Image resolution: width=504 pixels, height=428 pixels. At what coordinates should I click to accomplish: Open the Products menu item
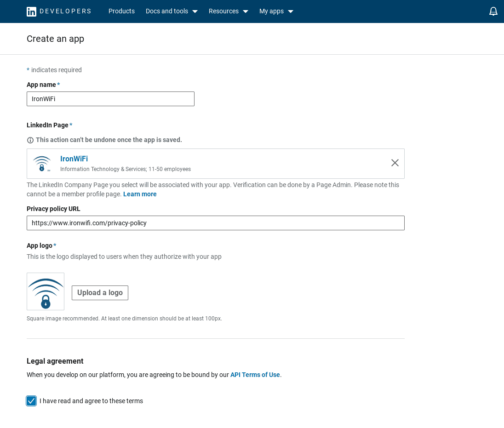(121, 11)
